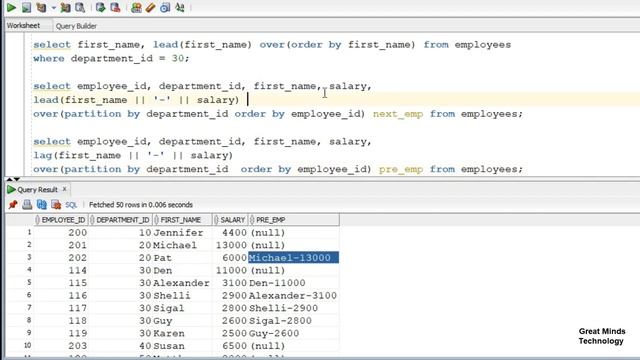Click the Sigal-2800 cell
This screenshot has height=360, width=640.
(293, 321)
